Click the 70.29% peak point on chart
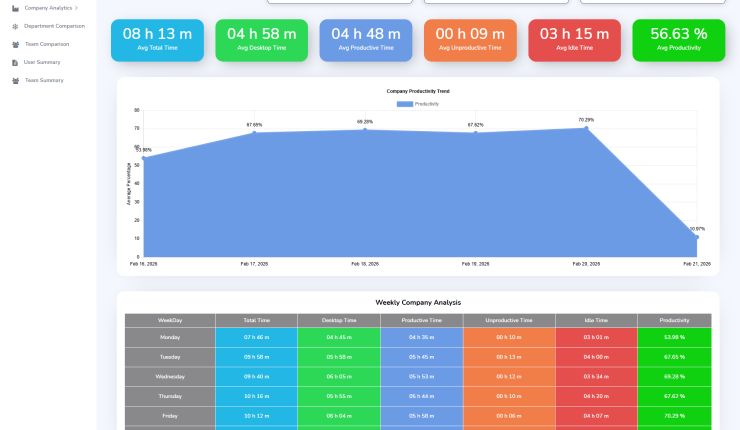The image size is (740, 430). (586, 128)
